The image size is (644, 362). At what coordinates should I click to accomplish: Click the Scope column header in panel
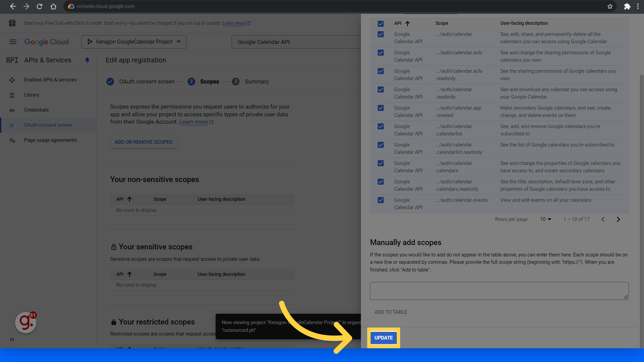[x=442, y=23]
